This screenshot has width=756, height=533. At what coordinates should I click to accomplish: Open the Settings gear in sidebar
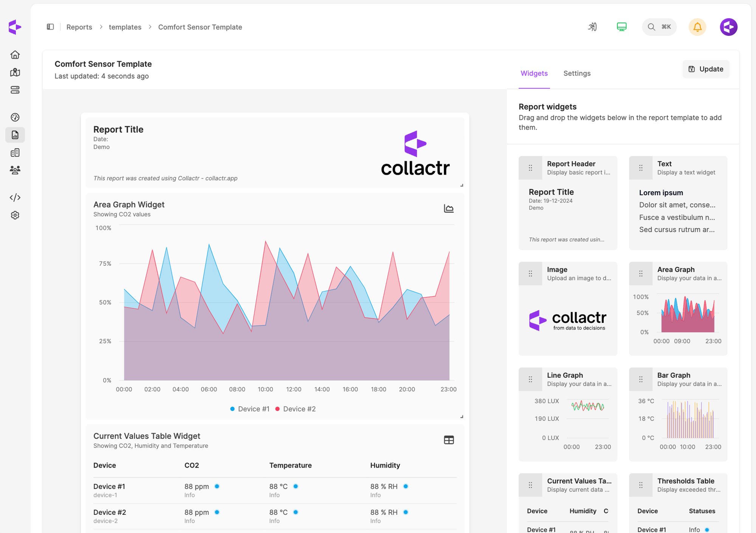coord(15,215)
